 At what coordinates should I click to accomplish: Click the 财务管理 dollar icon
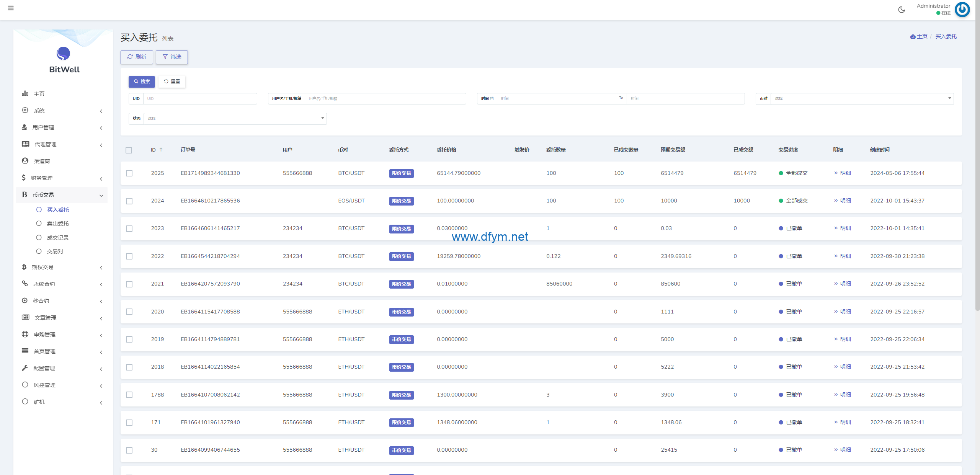tap(24, 178)
